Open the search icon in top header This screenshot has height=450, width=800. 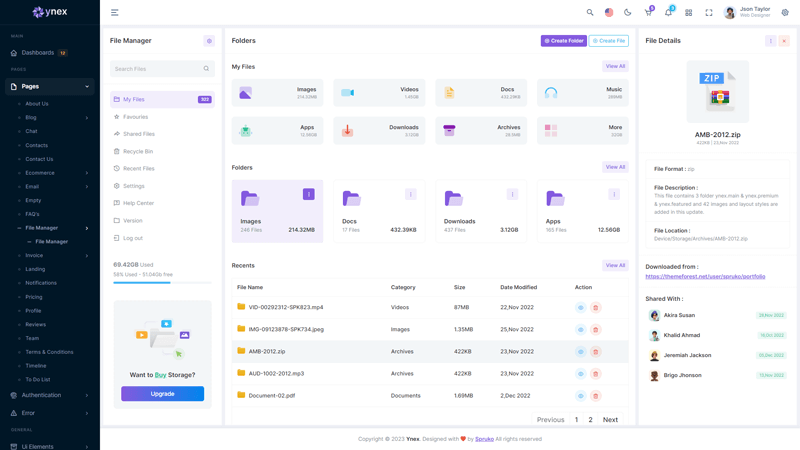590,13
